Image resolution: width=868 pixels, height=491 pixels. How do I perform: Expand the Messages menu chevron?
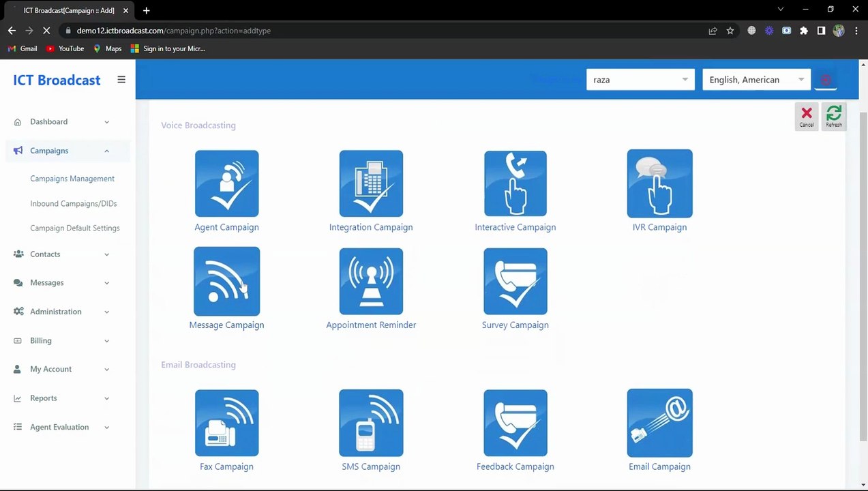[106, 283]
